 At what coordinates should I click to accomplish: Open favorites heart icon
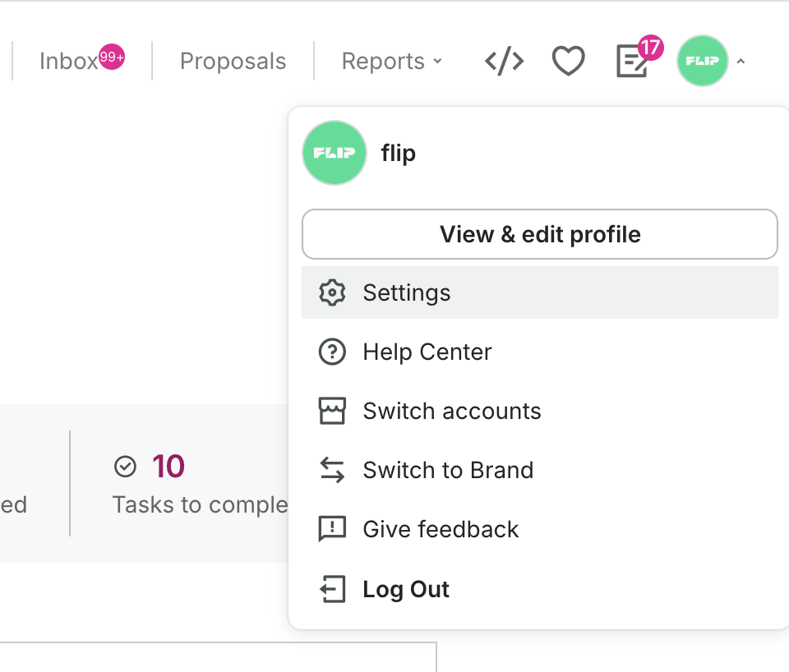point(568,61)
